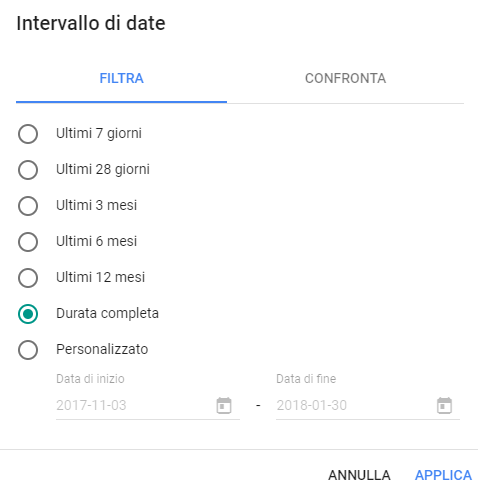Switch to the CONFRONTA tab
The height and width of the screenshot is (488, 478).
pos(345,79)
